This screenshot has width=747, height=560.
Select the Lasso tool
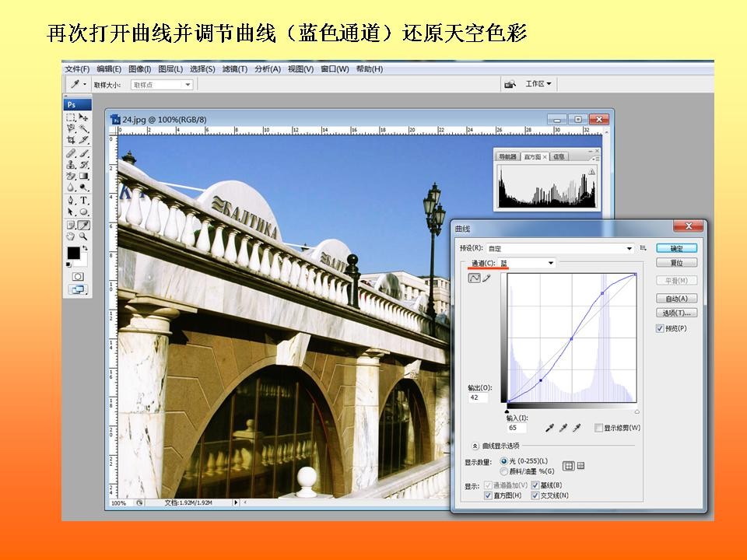tap(71, 128)
